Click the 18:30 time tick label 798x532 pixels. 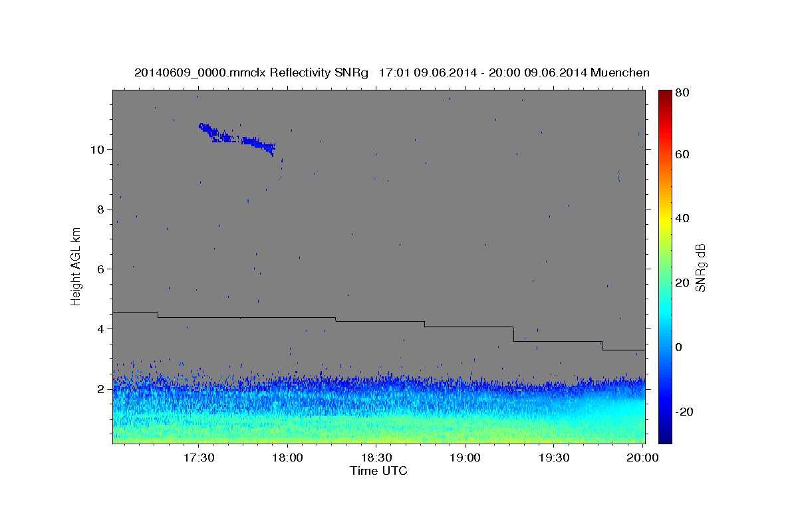click(376, 458)
